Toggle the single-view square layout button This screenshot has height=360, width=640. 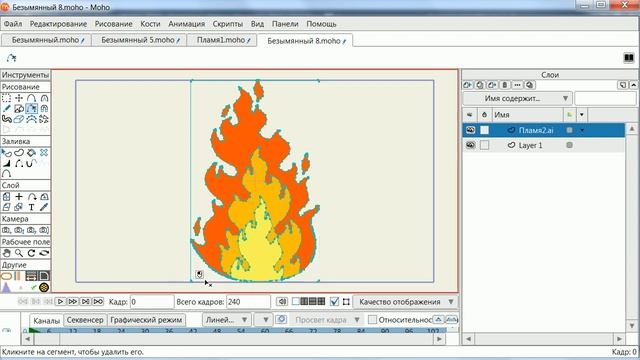click(296, 301)
